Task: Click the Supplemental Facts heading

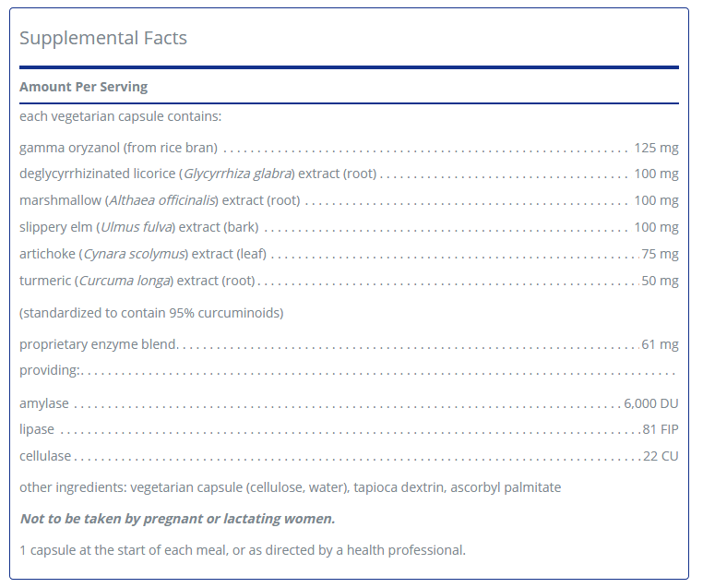Action: (103, 38)
